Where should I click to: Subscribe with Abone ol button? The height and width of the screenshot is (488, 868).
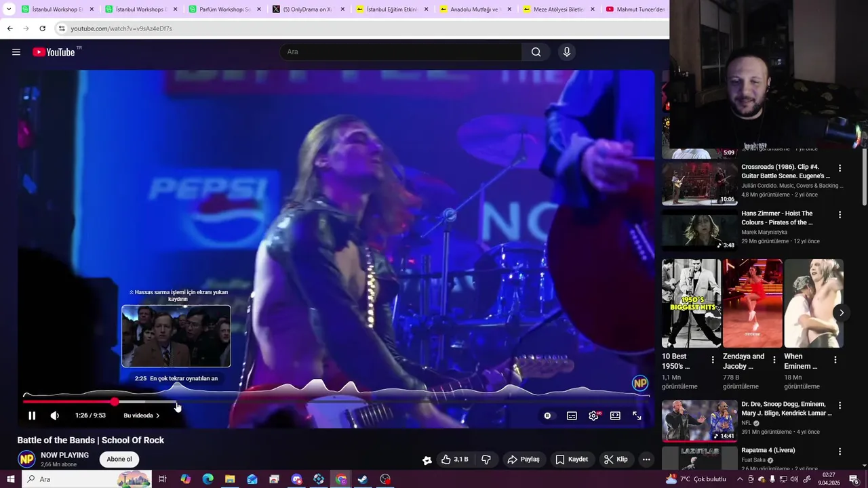(119, 459)
